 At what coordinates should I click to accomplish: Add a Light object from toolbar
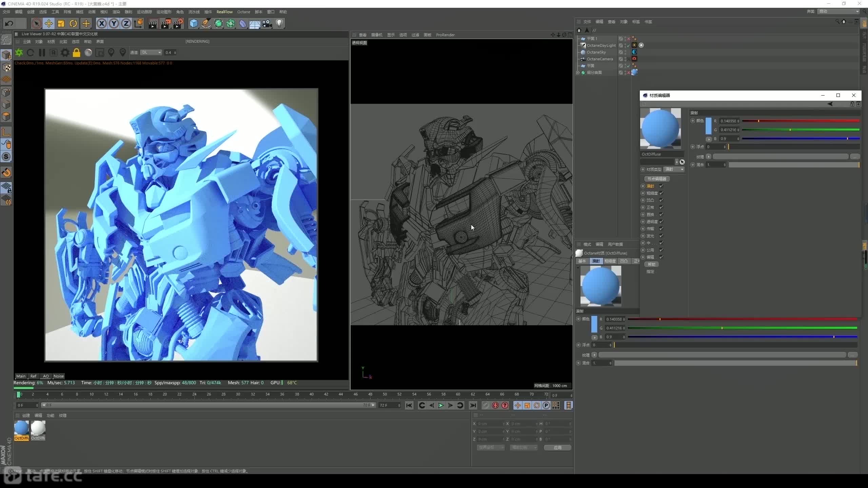coord(279,23)
